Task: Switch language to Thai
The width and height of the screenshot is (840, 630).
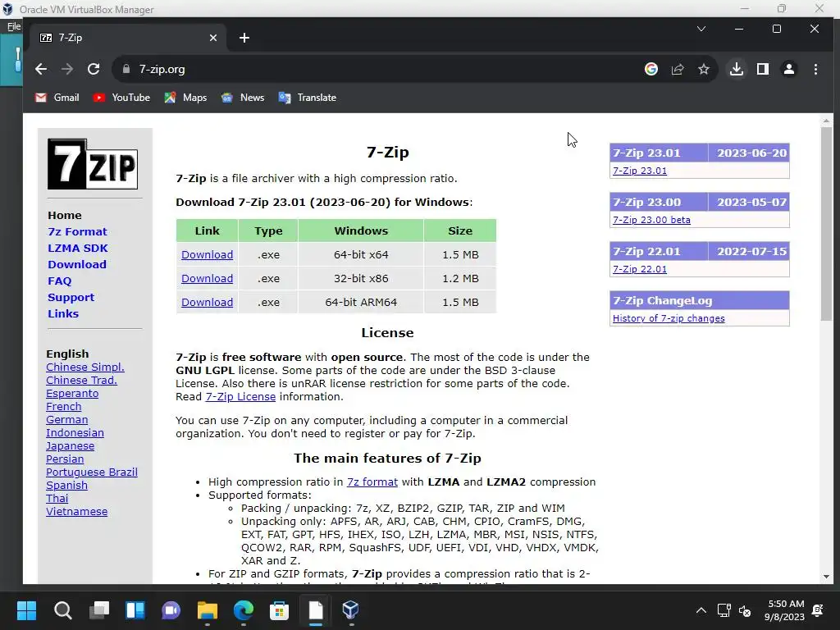Action: [57, 499]
